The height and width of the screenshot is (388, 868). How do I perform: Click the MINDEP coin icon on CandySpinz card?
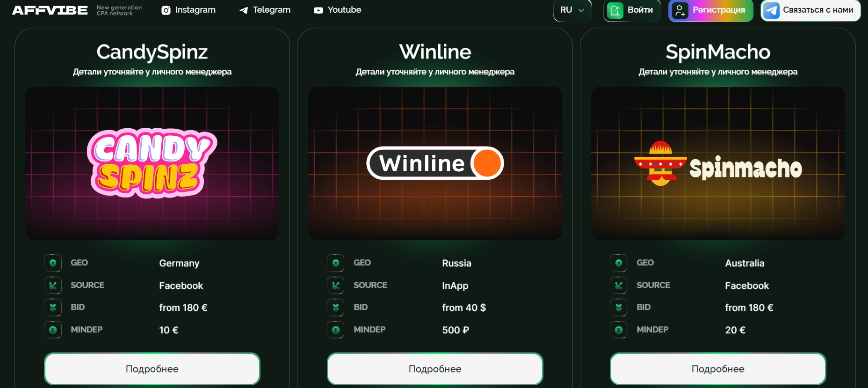click(x=53, y=330)
